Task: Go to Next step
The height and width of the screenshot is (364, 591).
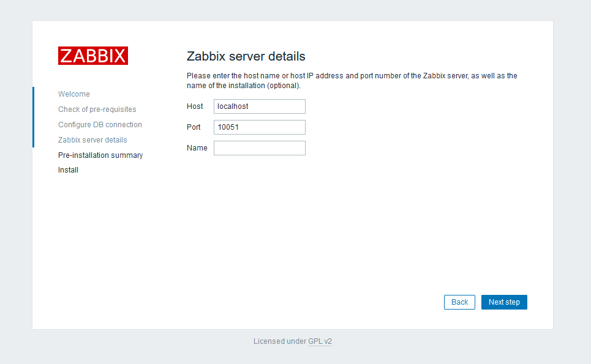Action: pos(504,302)
